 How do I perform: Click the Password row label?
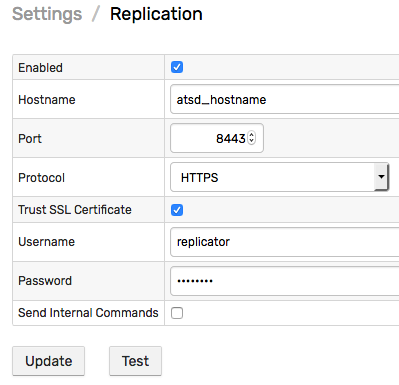45,281
